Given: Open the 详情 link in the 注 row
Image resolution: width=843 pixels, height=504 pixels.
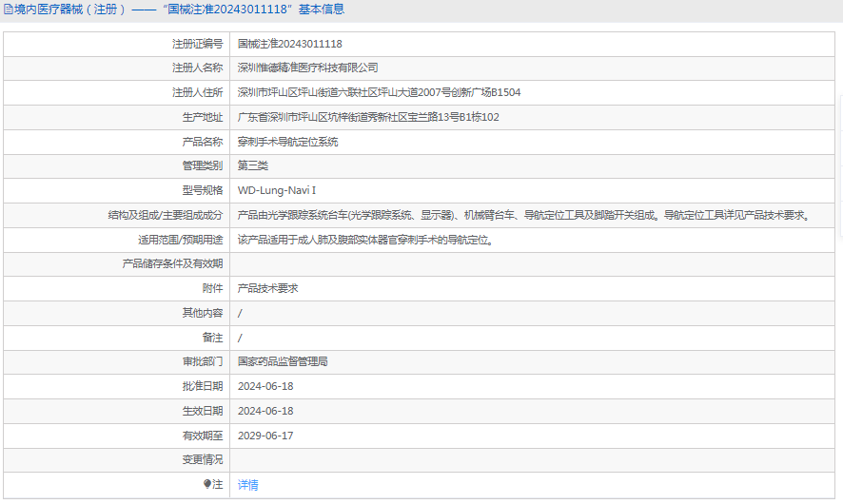Looking at the screenshot, I should point(247,485).
